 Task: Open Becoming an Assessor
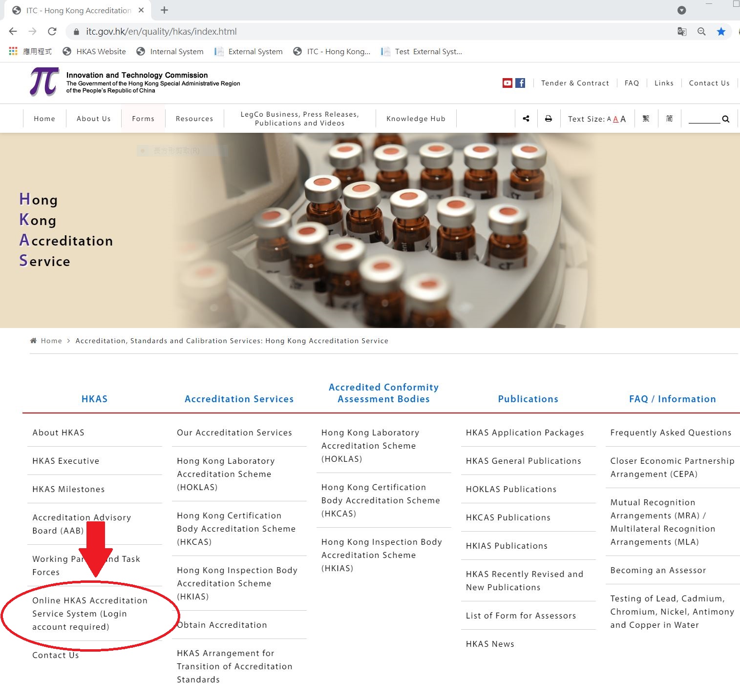(x=658, y=570)
